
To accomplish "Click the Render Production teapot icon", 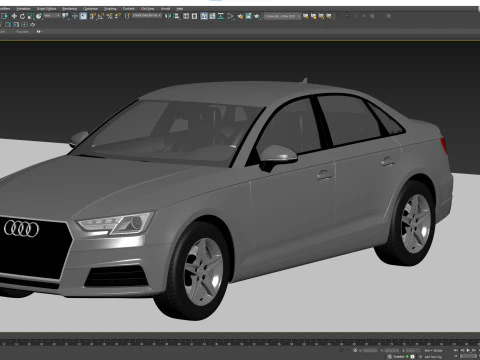I will click(x=257, y=16).
